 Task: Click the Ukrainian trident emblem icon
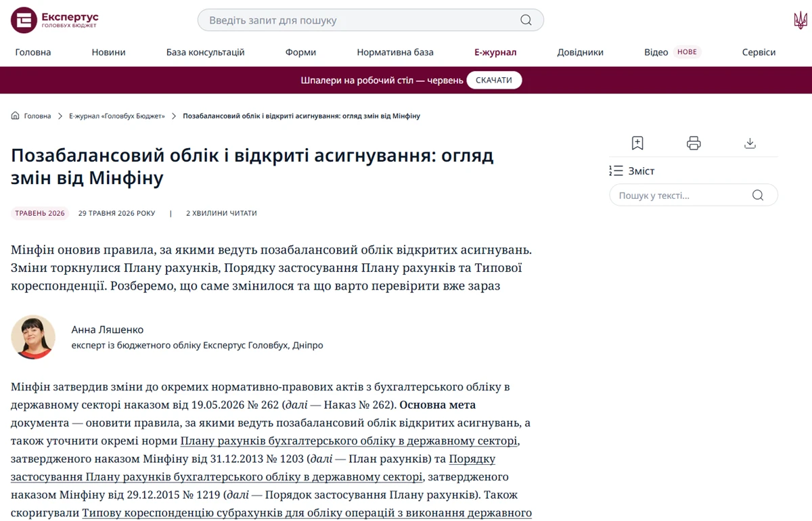click(x=800, y=20)
